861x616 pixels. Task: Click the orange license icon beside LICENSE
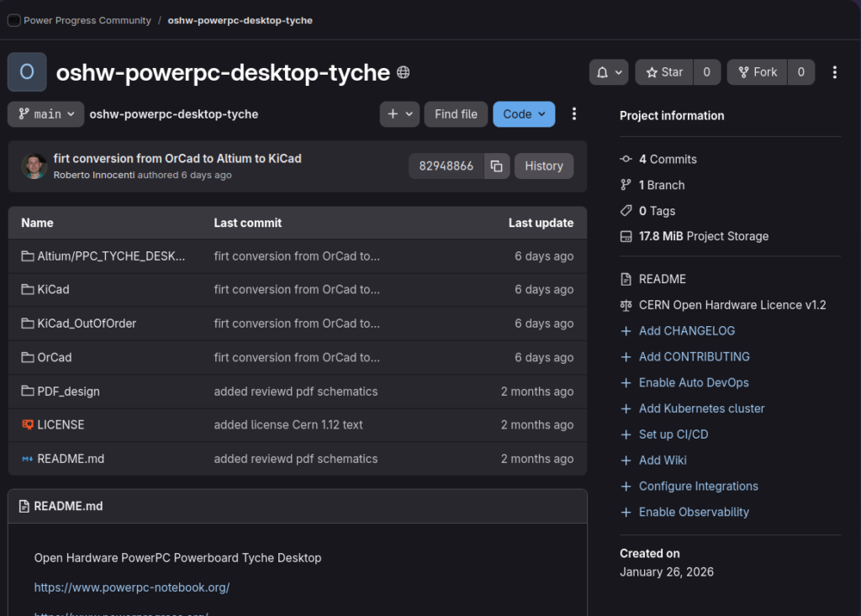(28, 424)
